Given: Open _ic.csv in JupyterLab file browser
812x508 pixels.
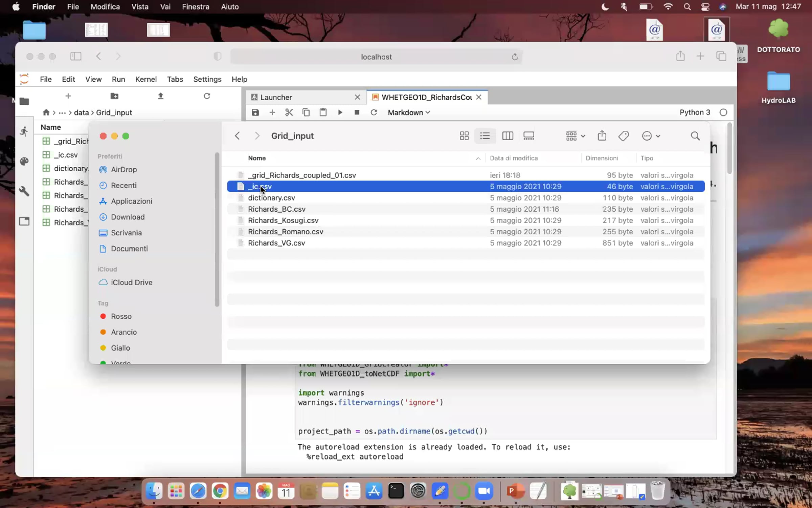Looking at the screenshot, I should [66, 155].
